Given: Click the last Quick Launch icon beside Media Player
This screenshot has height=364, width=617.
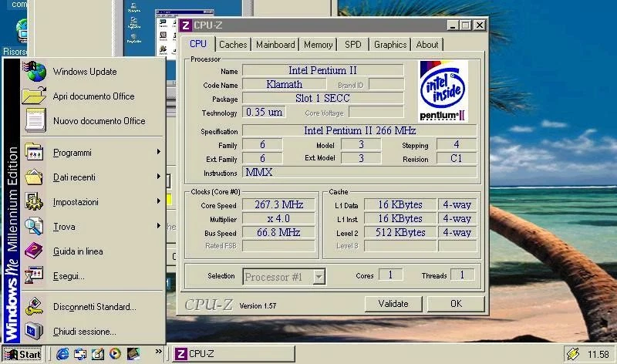Looking at the screenshot, I should click(133, 354).
